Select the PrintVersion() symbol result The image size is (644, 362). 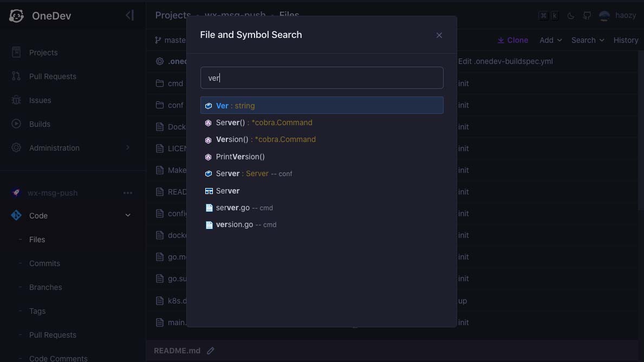coord(322,157)
